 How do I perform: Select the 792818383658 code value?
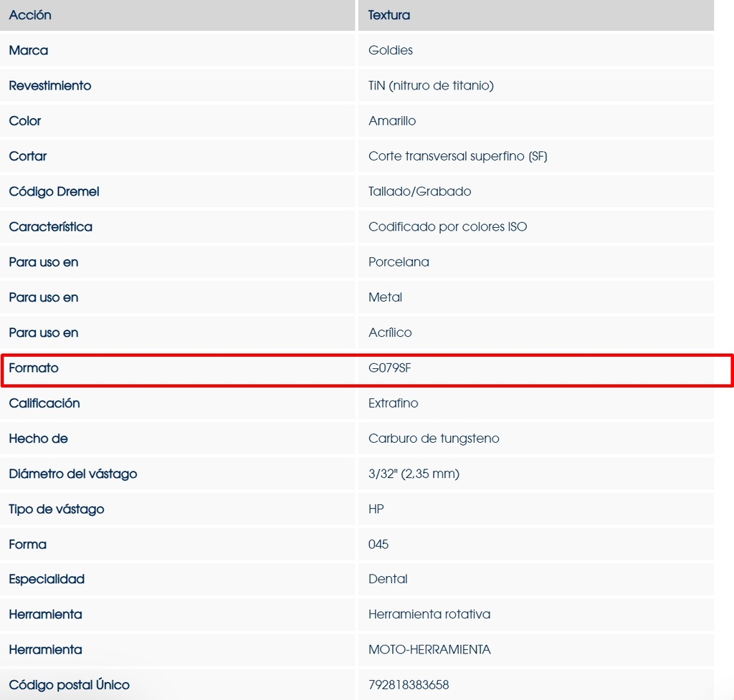tap(409, 685)
